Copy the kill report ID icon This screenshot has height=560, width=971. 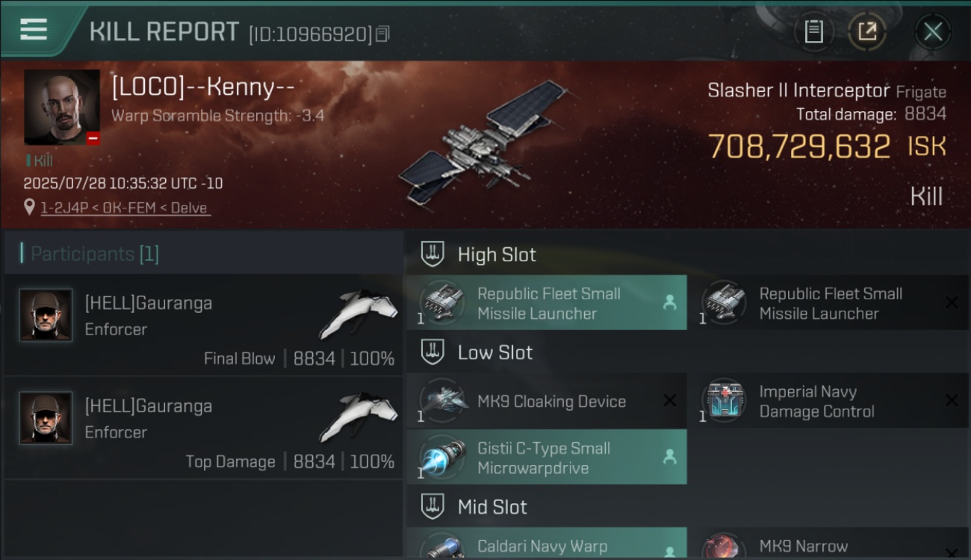tap(382, 34)
